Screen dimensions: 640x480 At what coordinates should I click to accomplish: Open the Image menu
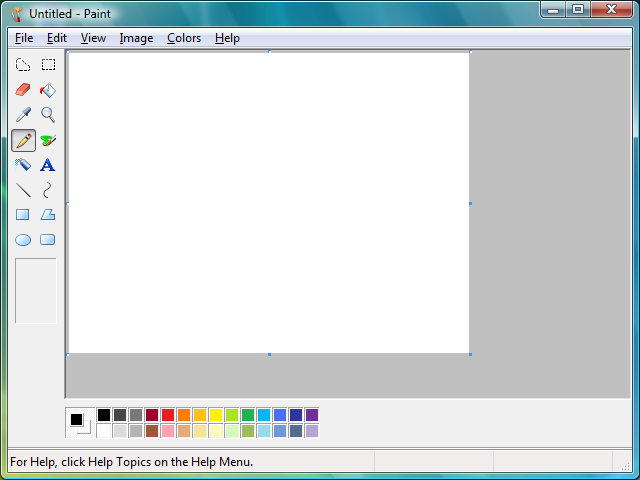[x=136, y=38]
